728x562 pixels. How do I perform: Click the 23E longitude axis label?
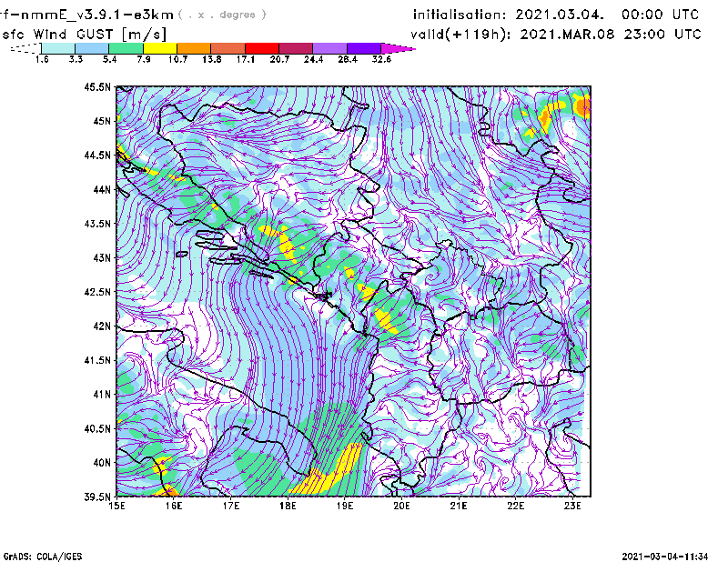(572, 506)
